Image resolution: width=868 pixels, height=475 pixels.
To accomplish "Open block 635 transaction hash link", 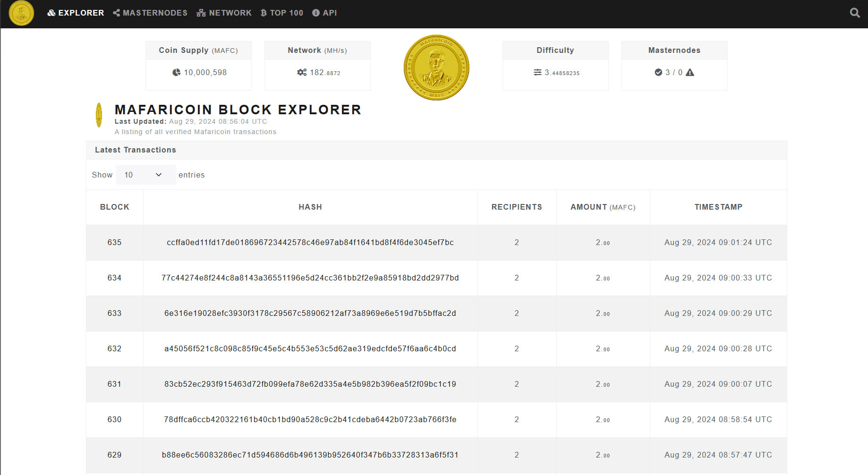I will pos(310,242).
